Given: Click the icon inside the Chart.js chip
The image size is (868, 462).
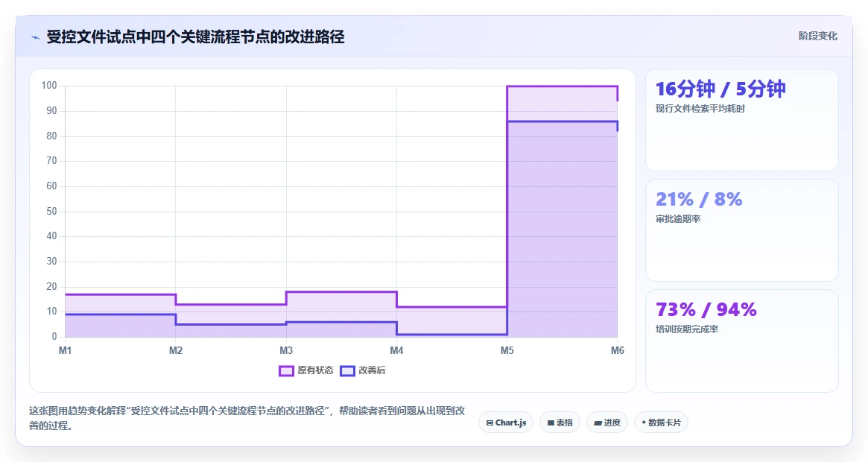Looking at the screenshot, I should pyautogui.click(x=490, y=423).
